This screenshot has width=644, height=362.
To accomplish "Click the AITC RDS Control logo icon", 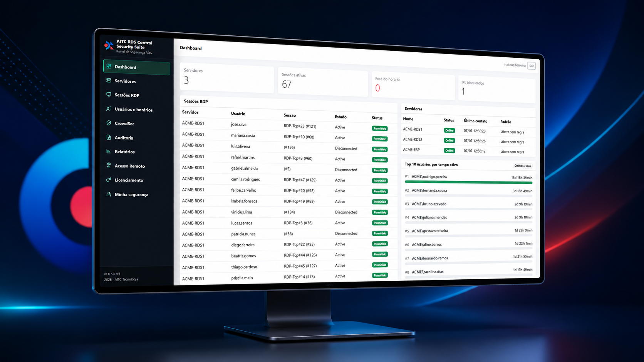I will (109, 46).
